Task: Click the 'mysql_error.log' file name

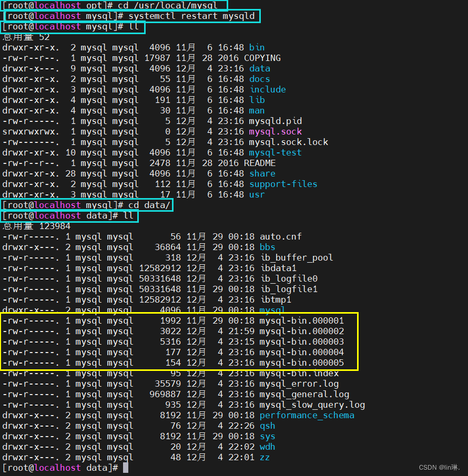Action: 299,384
